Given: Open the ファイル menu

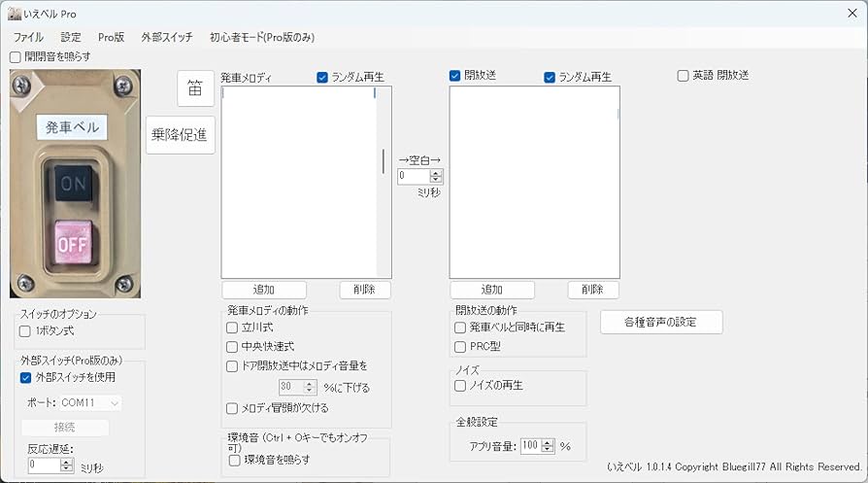Looking at the screenshot, I should point(28,37).
